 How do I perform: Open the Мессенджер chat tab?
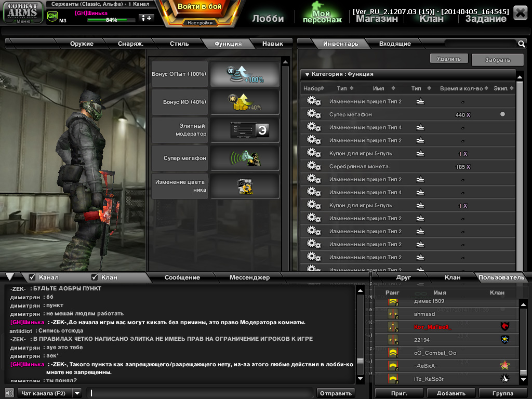pyautogui.click(x=249, y=277)
